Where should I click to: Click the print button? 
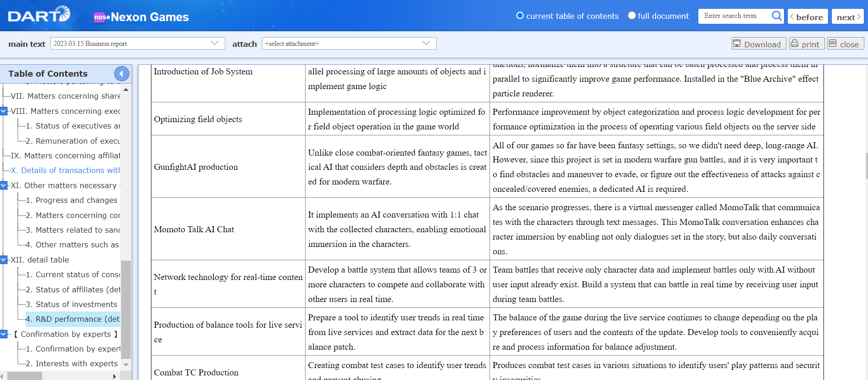[x=806, y=44]
